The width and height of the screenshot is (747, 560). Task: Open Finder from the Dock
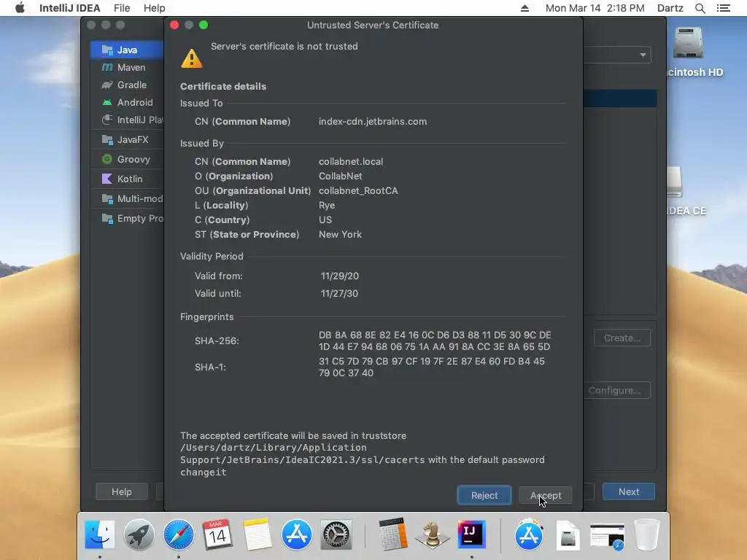point(99,534)
